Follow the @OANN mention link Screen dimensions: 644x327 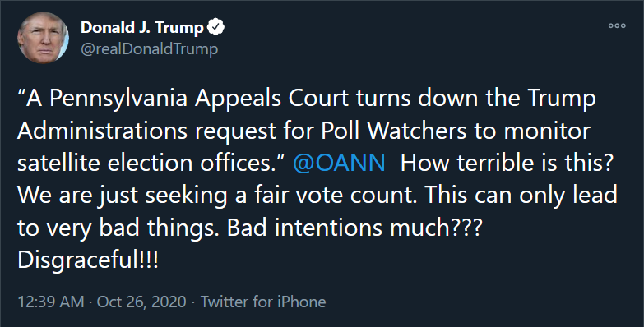point(339,163)
